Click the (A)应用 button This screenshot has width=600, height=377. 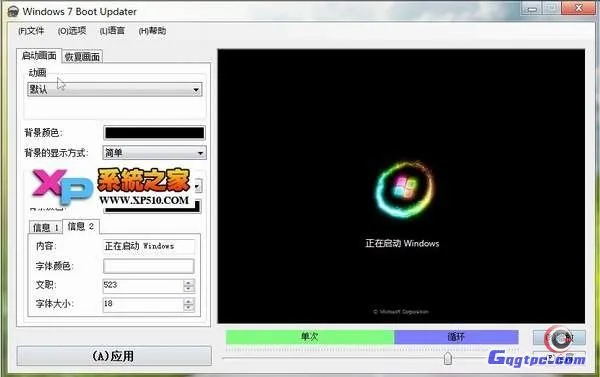114,356
